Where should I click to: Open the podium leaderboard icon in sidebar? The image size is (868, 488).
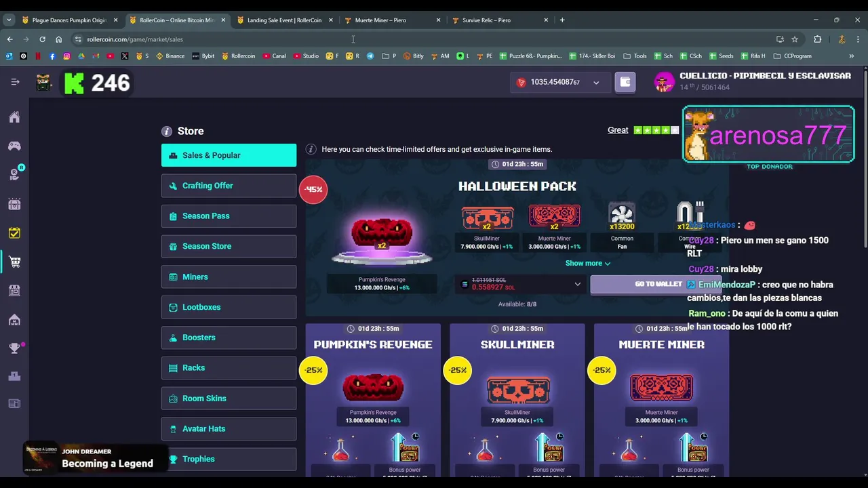pos(14,376)
